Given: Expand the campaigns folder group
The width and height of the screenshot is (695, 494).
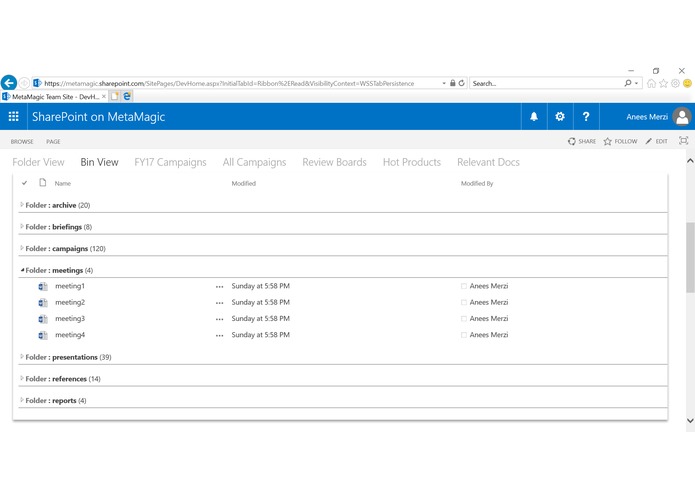Looking at the screenshot, I should click(x=22, y=248).
